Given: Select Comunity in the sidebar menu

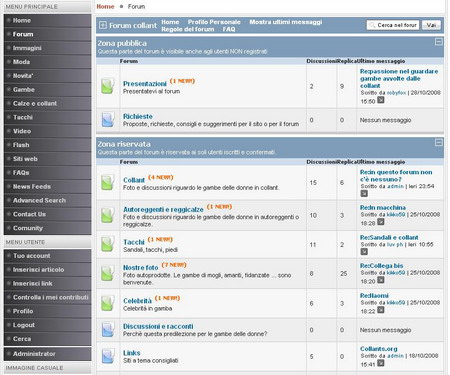Looking at the screenshot, I should 47,228.
